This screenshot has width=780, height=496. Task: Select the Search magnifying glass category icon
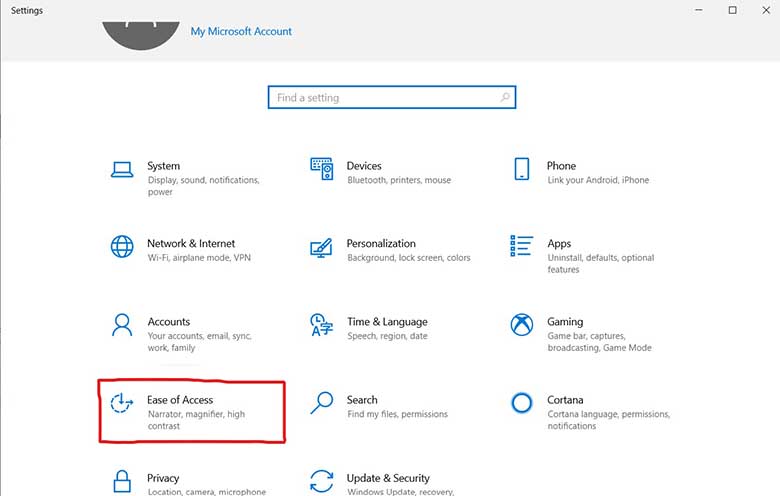322,402
